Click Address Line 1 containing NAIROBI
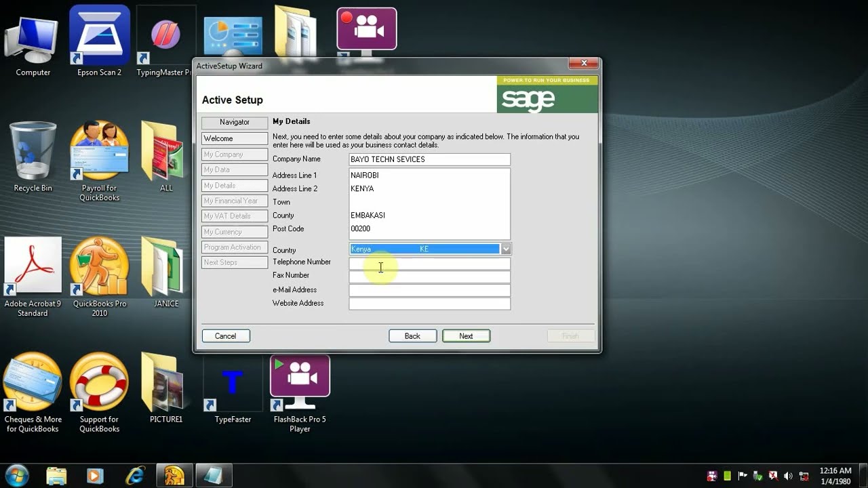 [x=429, y=175]
